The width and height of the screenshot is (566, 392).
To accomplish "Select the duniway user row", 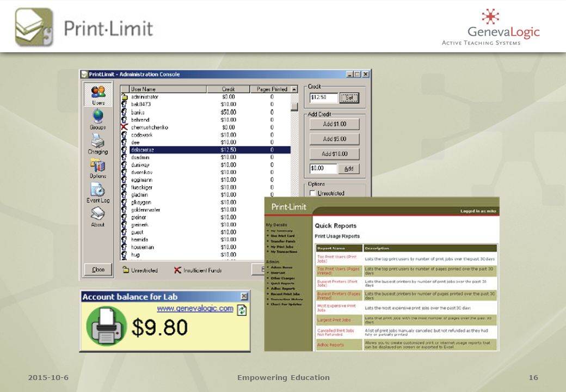I will pos(206,164).
